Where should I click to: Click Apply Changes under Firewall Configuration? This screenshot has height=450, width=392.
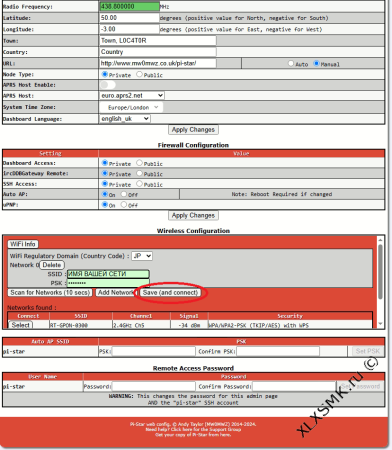(x=193, y=215)
